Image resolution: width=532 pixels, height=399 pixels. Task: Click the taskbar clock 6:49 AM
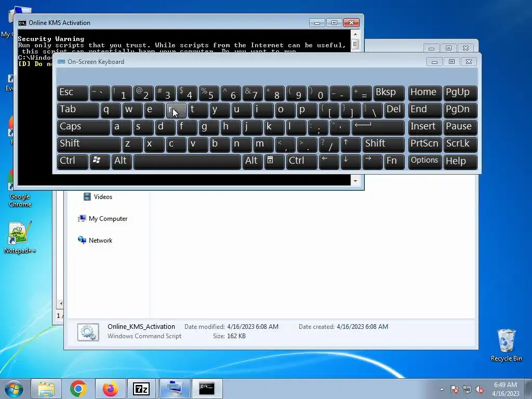(x=506, y=385)
